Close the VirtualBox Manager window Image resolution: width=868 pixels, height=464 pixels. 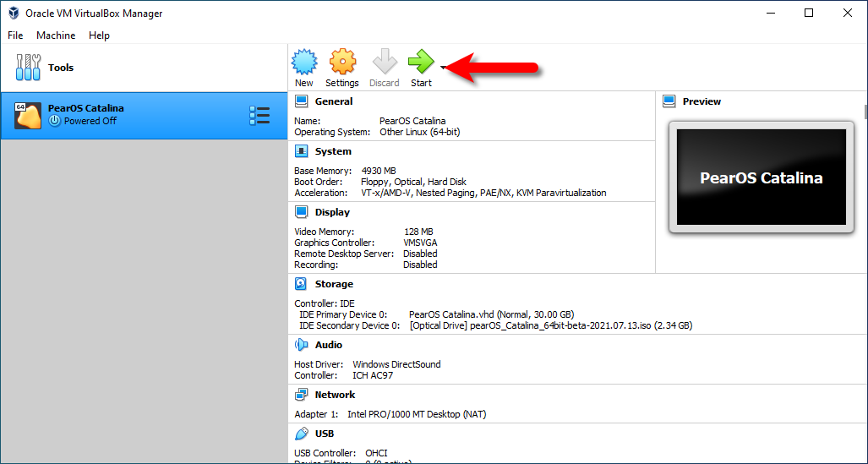(x=848, y=13)
